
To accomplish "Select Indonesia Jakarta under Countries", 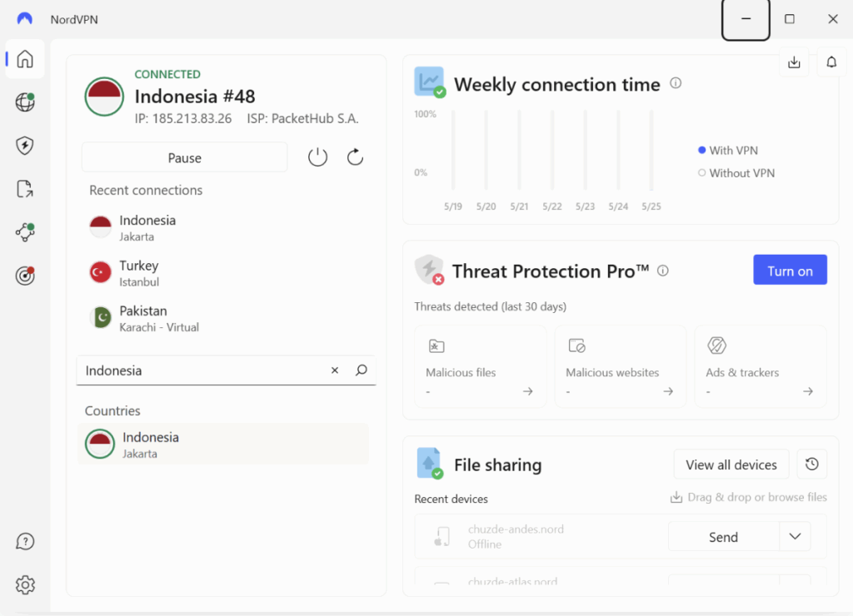I will click(x=223, y=445).
